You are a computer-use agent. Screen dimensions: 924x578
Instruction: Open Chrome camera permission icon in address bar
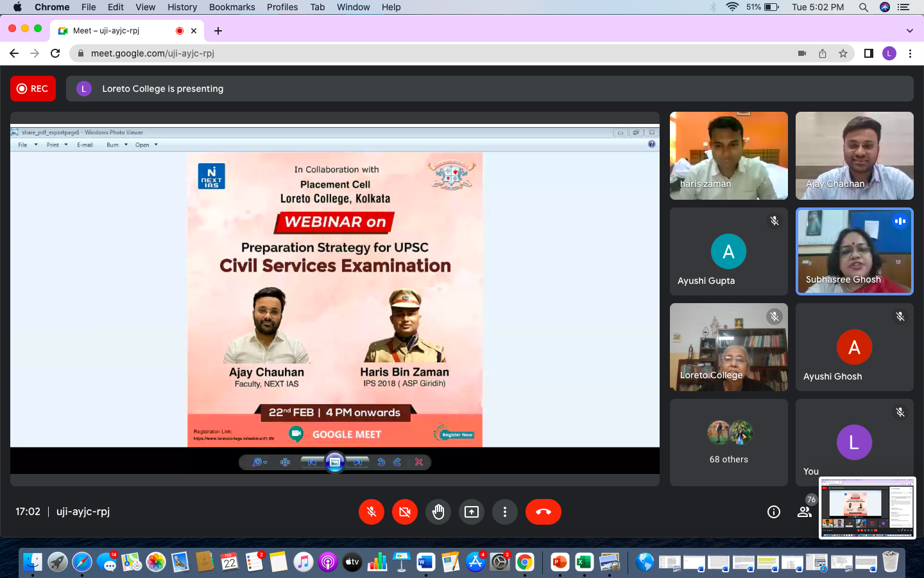[x=801, y=53]
